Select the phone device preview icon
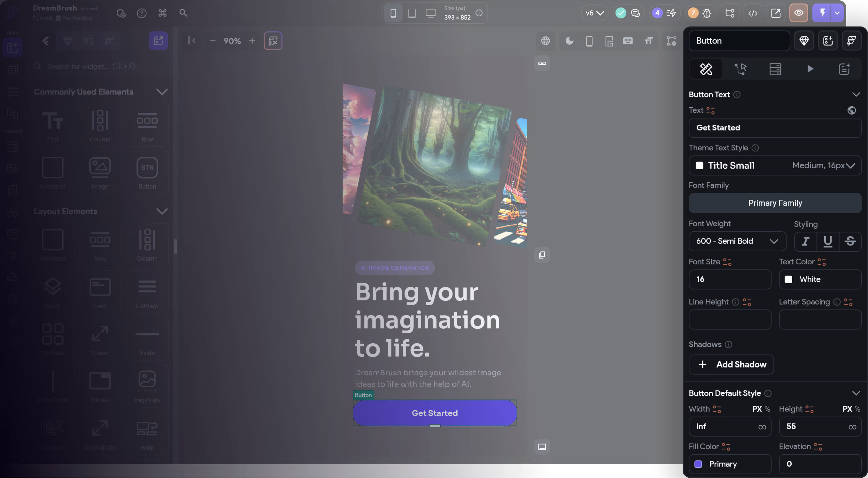868x478 pixels. [x=393, y=13]
